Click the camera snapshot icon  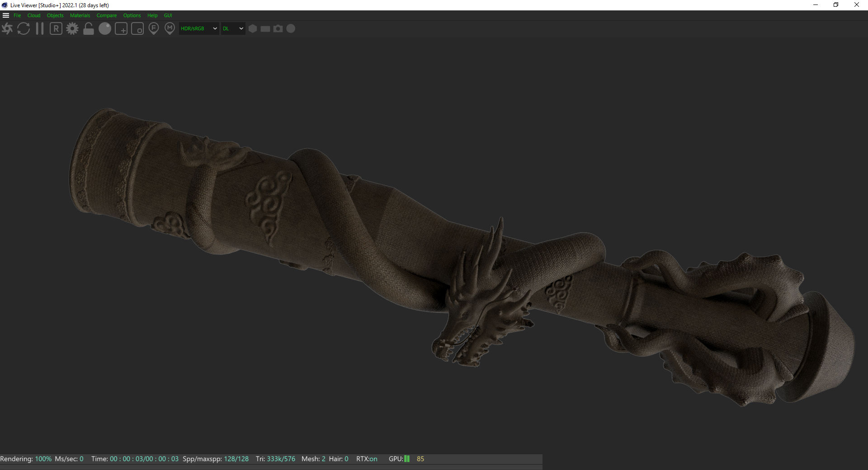(x=278, y=28)
